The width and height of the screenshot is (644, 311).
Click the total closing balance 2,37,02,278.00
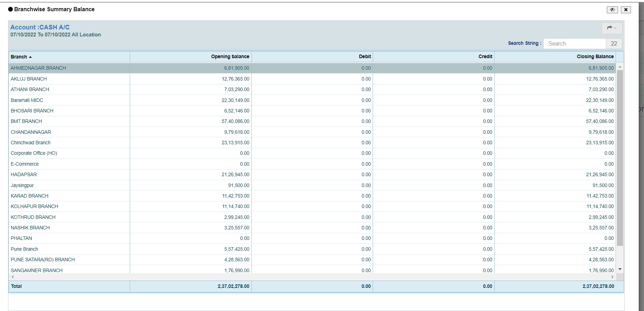[x=598, y=286]
